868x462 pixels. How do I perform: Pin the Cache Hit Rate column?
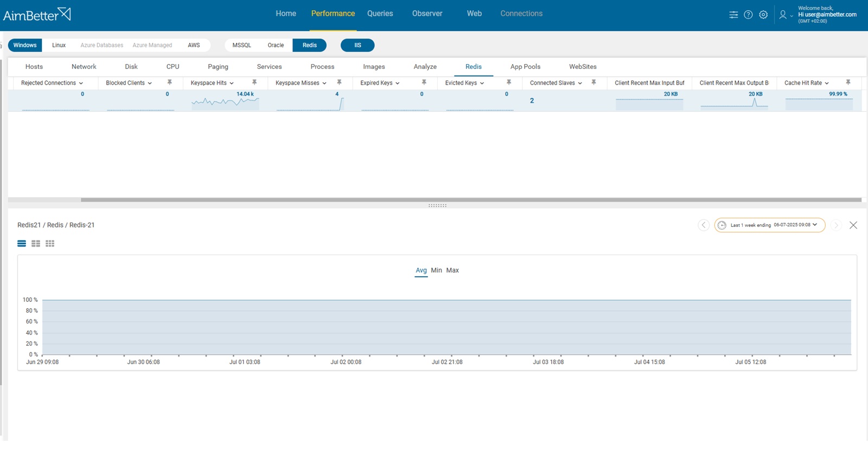pos(848,83)
